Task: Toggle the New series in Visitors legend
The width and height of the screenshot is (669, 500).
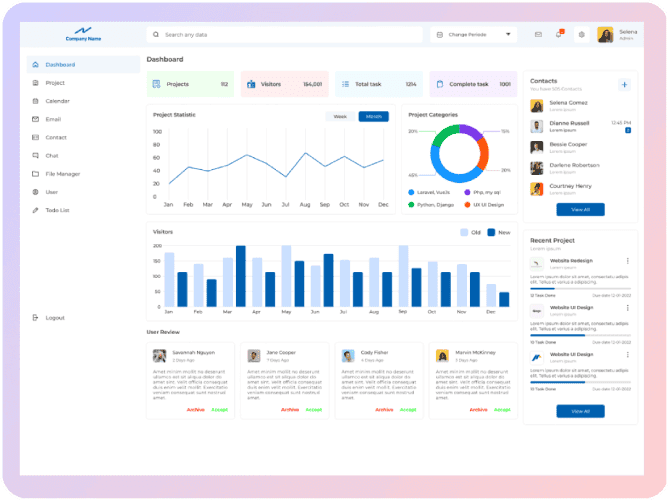Action: point(492,232)
